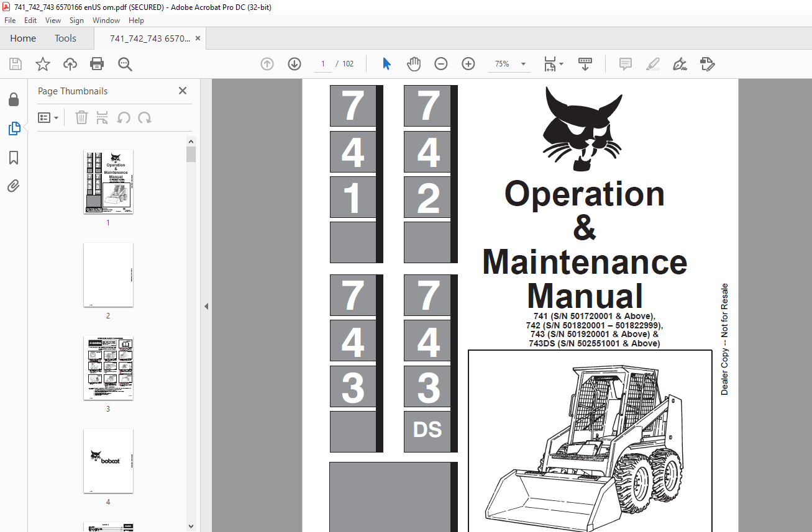The image size is (812, 532).
Task: Open the thumbnails options dropdown menu
Action: 48,117
